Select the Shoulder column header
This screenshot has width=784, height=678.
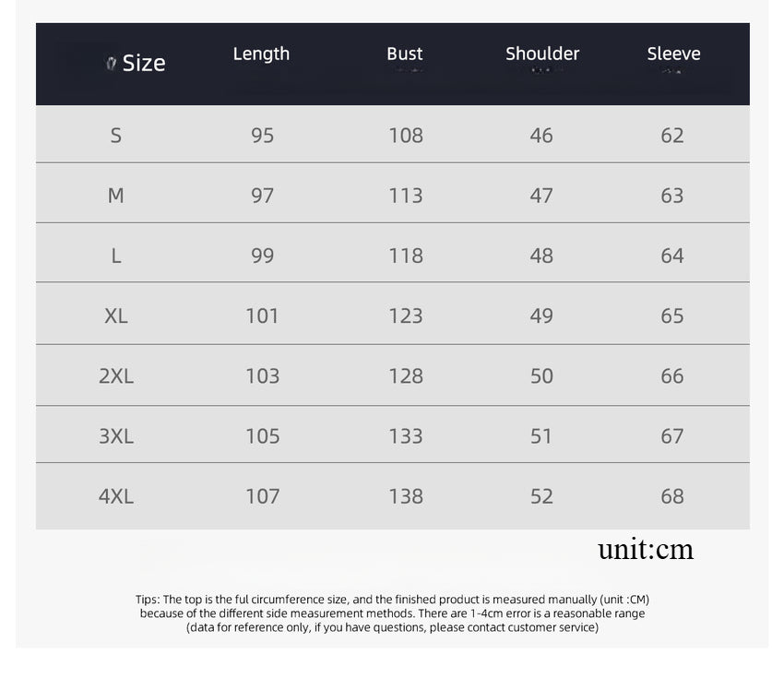pyautogui.click(x=542, y=54)
